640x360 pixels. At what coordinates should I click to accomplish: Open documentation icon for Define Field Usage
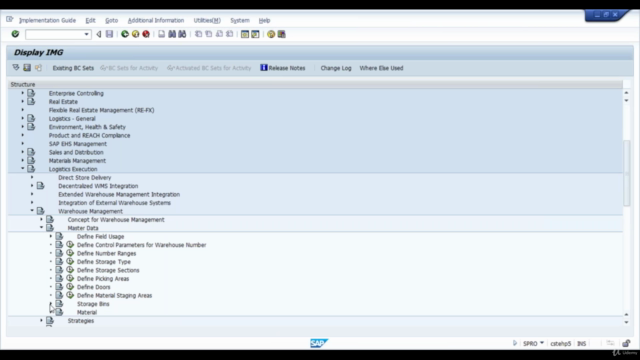pos(60,236)
